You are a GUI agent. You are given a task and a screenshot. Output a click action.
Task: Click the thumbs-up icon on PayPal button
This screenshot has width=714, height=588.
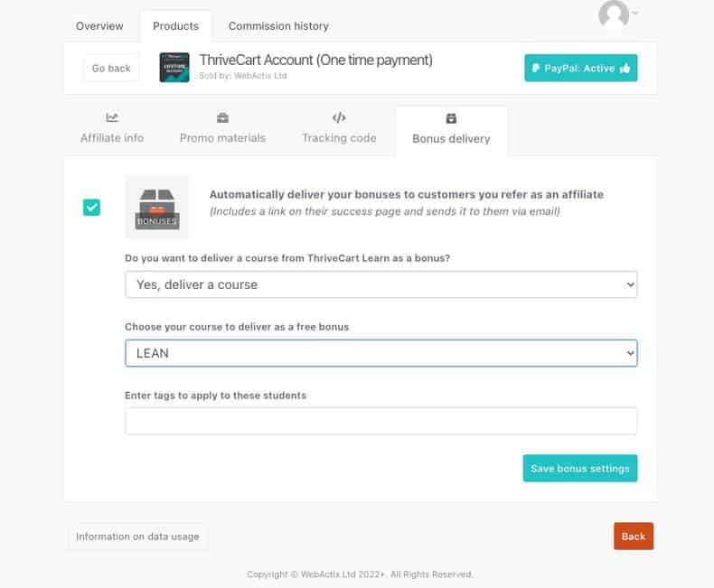click(x=625, y=69)
